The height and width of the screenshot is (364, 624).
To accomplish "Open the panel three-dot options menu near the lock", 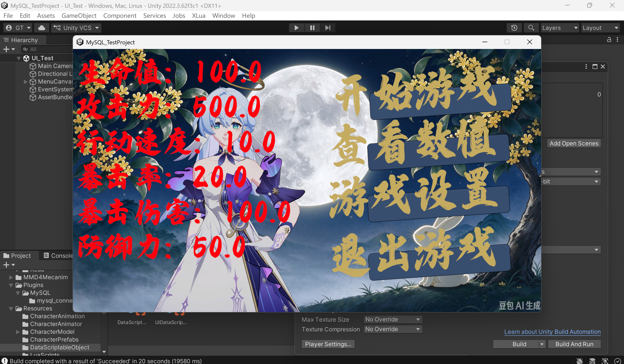I will coord(617,40).
